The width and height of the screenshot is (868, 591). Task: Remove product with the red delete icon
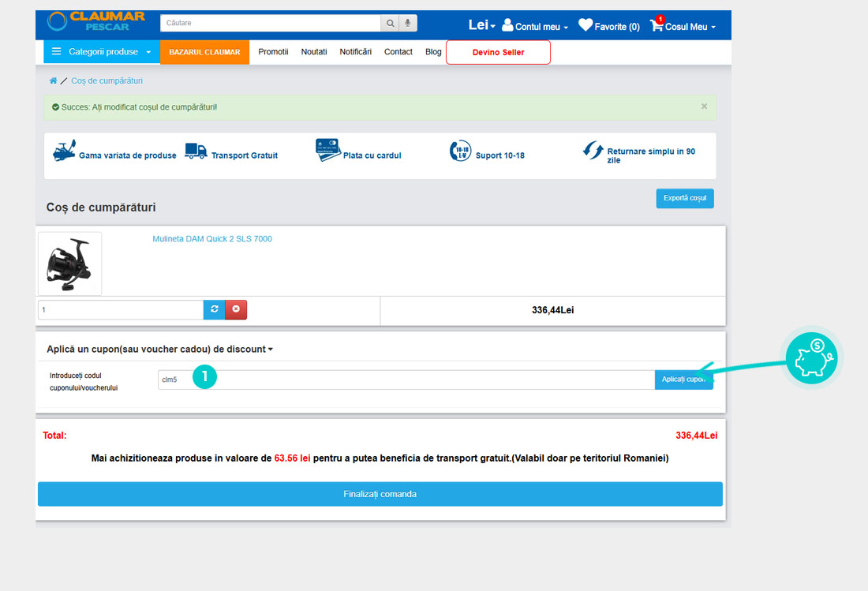(x=236, y=309)
